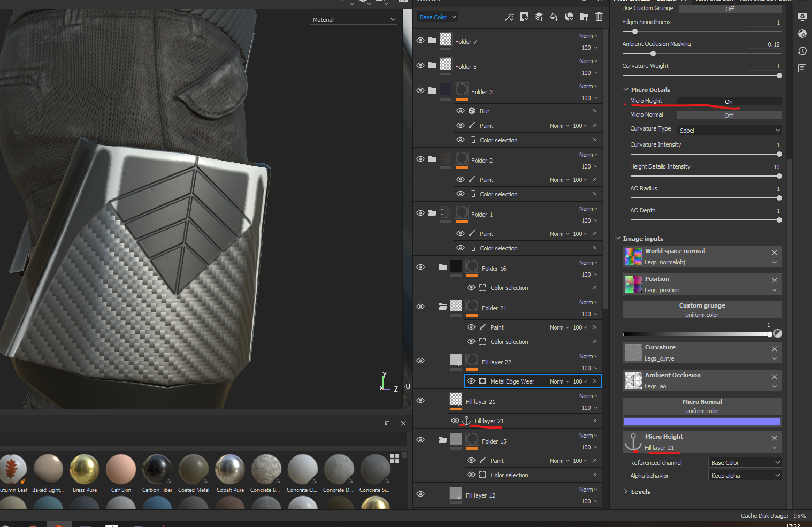The height and width of the screenshot is (527, 812).
Task: Click the Ambient Occlusion Legs_ao input slot
Action: (702, 380)
